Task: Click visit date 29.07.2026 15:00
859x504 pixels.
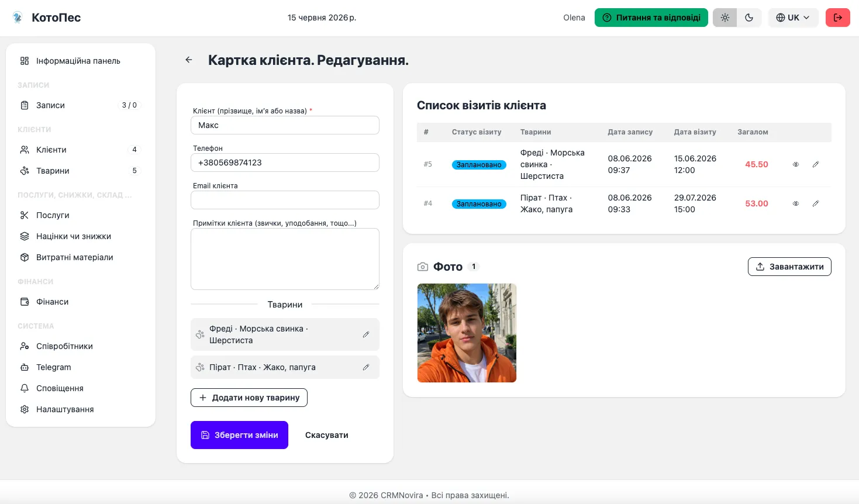Action: (695, 203)
